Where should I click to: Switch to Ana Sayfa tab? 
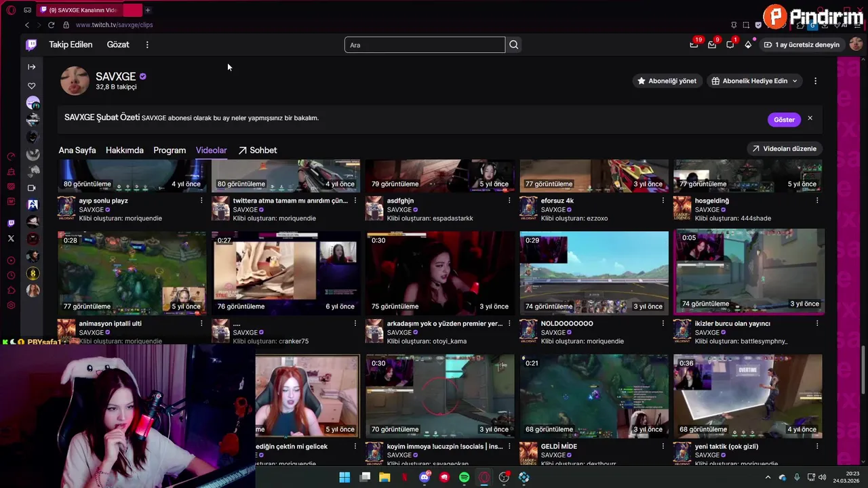click(77, 150)
